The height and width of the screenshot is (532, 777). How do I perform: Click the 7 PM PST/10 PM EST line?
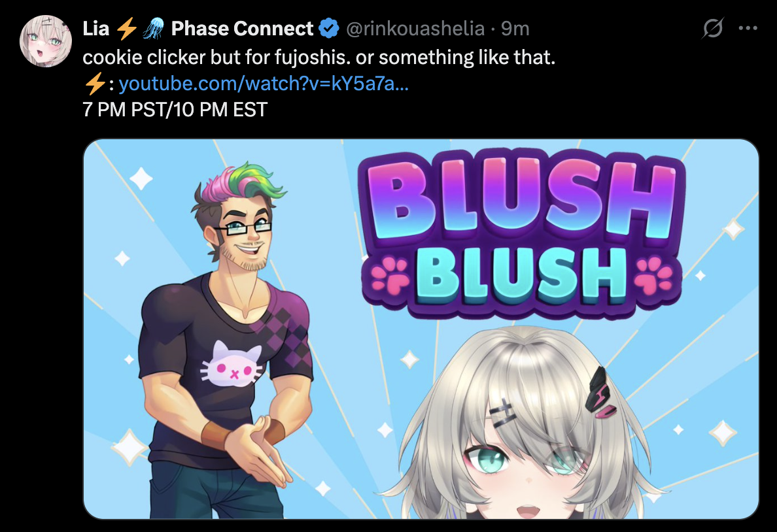click(x=175, y=109)
